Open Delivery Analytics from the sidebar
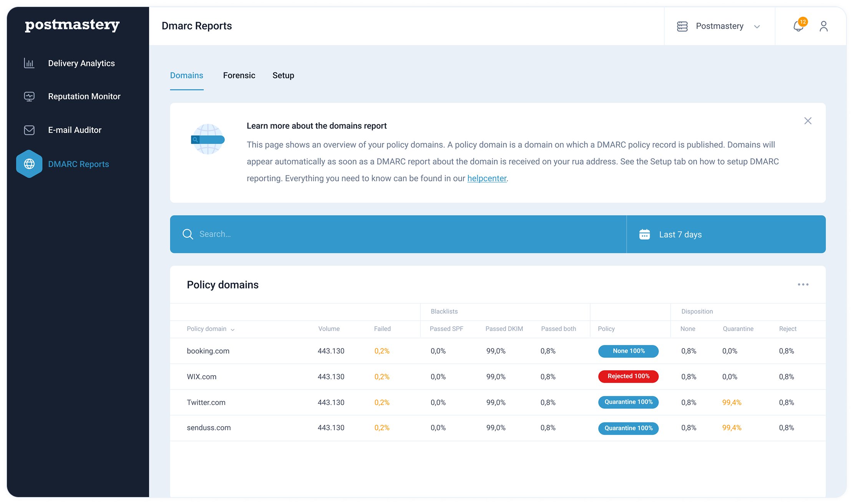Screen dimensions: 853x504 tap(81, 63)
